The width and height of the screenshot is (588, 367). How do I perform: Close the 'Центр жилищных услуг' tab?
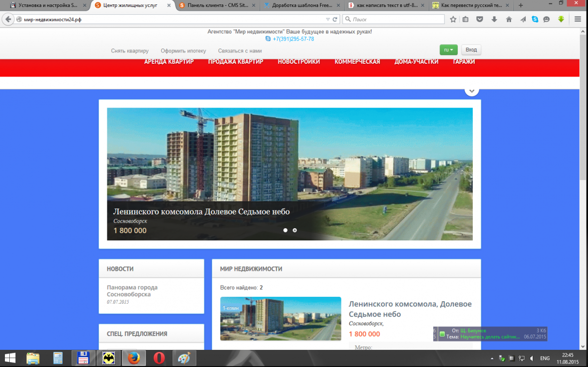[x=170, y=5]
